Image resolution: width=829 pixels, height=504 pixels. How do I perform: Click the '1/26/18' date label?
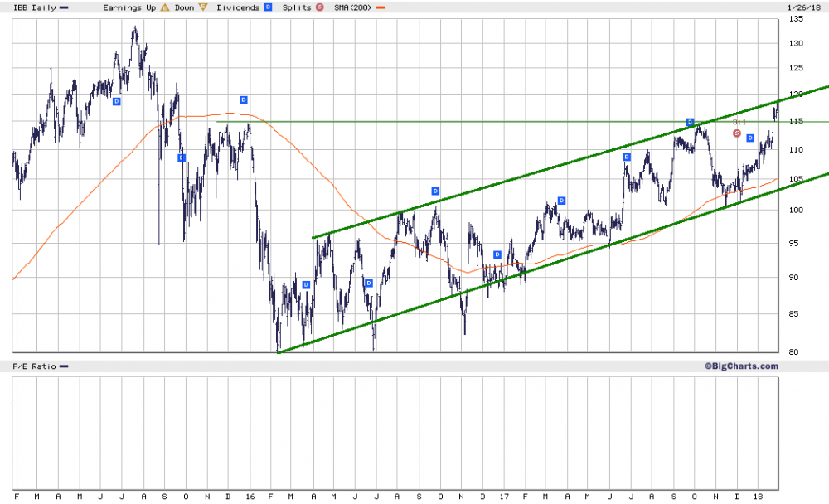coord(804,7)
